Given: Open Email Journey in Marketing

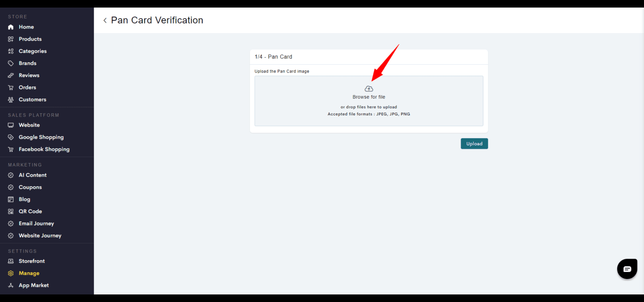Looking at the screenshot, I should click(x=36, y=224).
